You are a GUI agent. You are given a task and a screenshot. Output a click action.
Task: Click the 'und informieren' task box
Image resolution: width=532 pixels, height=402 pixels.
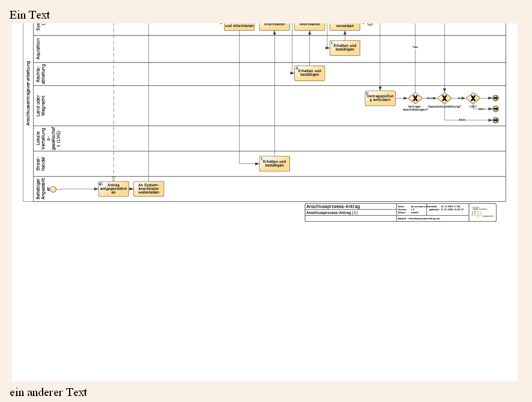[x=239, y=26]
